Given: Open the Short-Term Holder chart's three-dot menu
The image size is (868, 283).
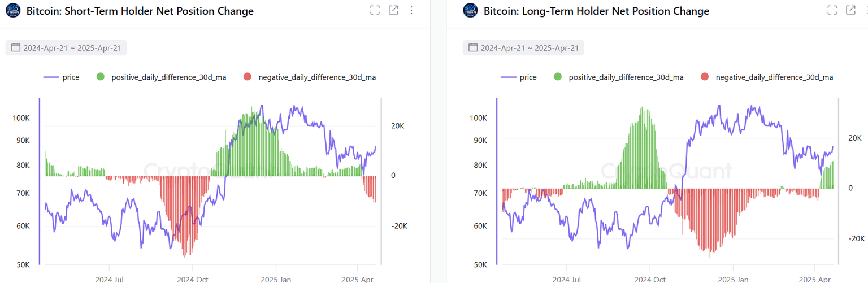Looking at the screenshot, I should [x=411, y=10].
